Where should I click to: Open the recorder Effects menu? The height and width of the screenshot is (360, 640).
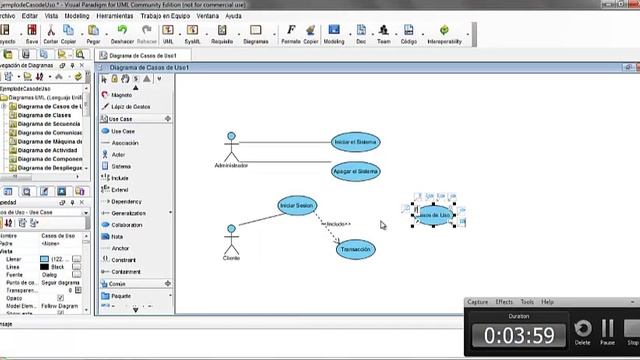(504, 302)
